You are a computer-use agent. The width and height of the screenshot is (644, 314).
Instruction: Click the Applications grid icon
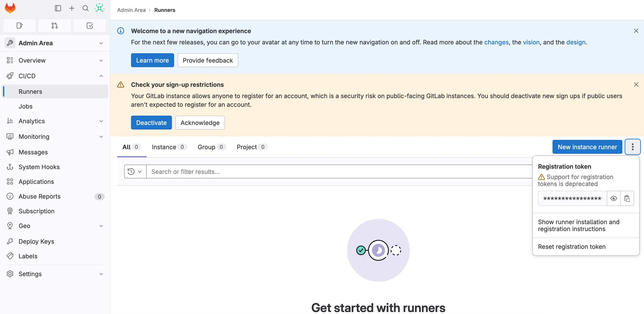10,181
